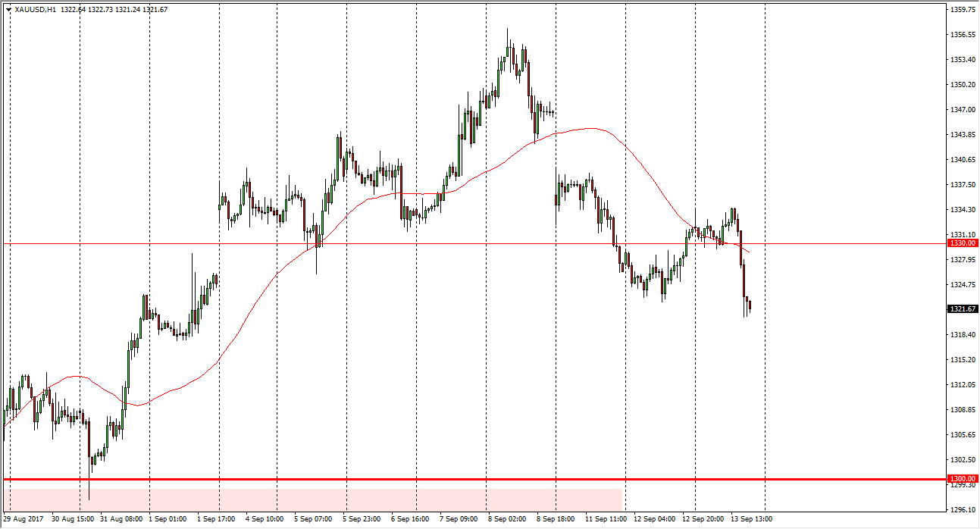Click the black 1321.67 current price label
Viewport: 980px width, 529px height.
(961, 309)
